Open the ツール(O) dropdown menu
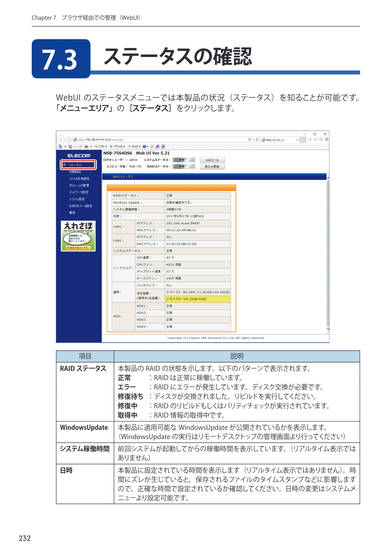Image resolution: width=392 pixels, height=554 pixels. (x=134, y=146)
